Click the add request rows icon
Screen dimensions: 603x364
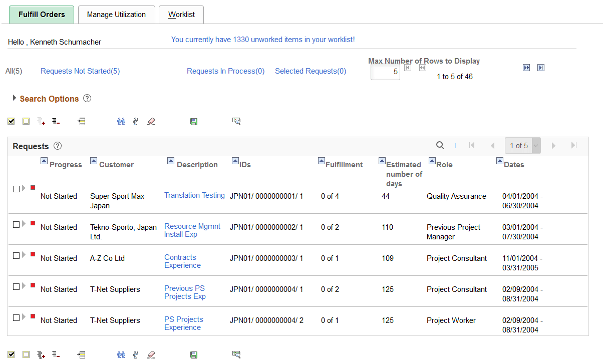(x=41, y=121)
